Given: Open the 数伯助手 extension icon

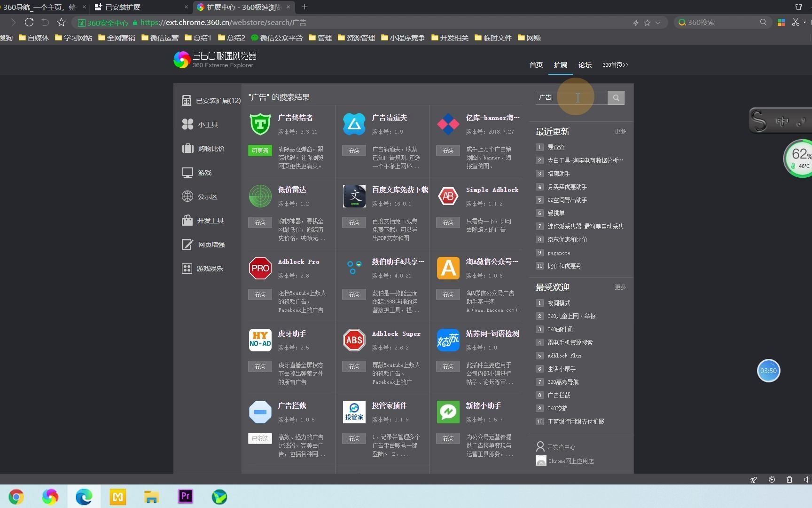Looking at the screenshot, I should (354, 268).
